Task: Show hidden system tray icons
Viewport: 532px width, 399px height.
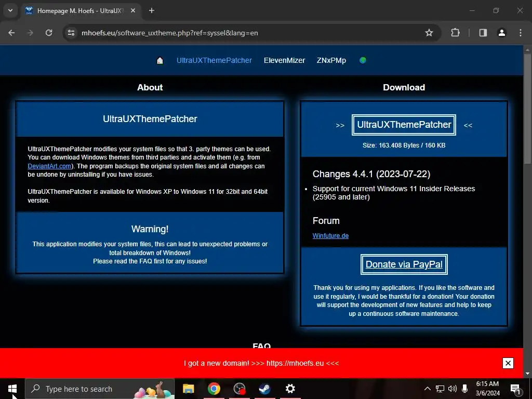Action: tap(428, 389)
